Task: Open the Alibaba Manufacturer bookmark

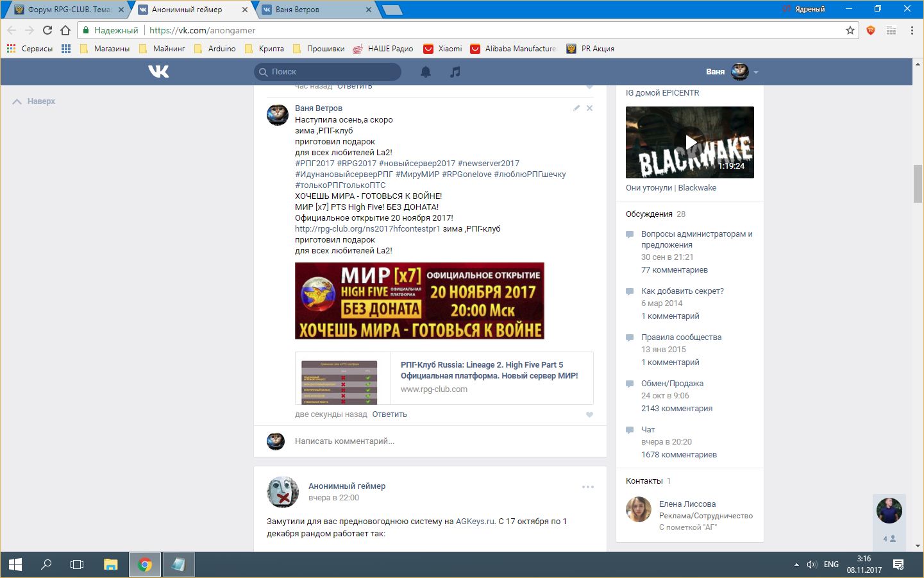Action: (514, 49)
